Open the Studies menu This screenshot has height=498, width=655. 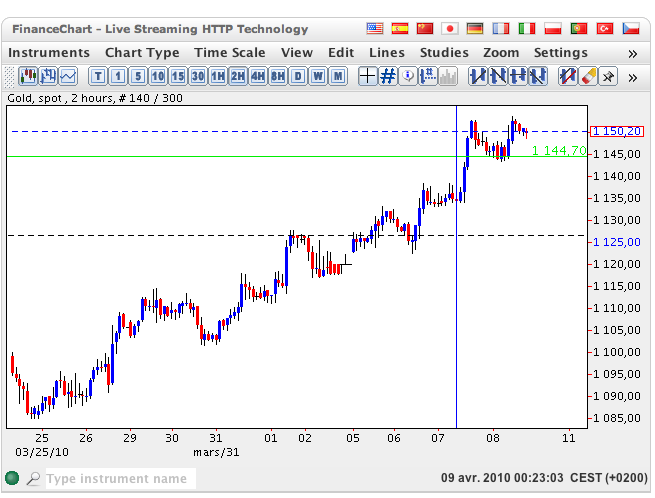pyautogui.click(x=444, y=53)
